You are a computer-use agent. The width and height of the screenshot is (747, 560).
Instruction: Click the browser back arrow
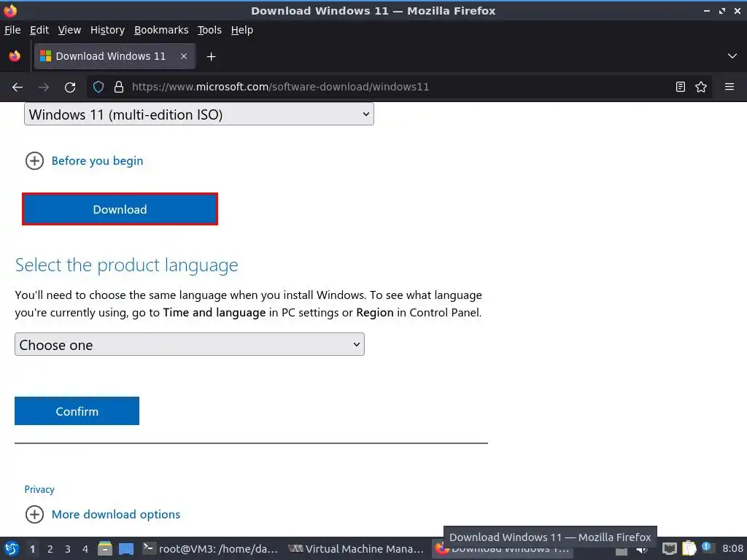(x=18, y=87)
